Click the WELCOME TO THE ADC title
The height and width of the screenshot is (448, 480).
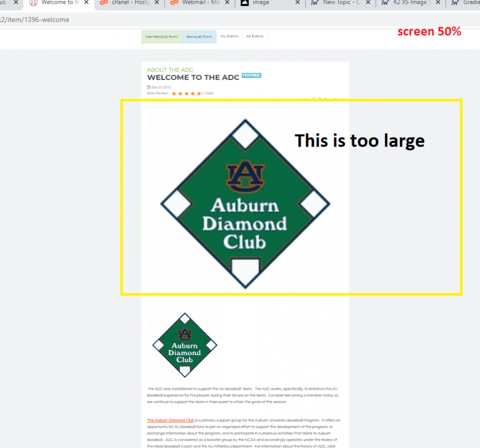[x=193, y=77]
